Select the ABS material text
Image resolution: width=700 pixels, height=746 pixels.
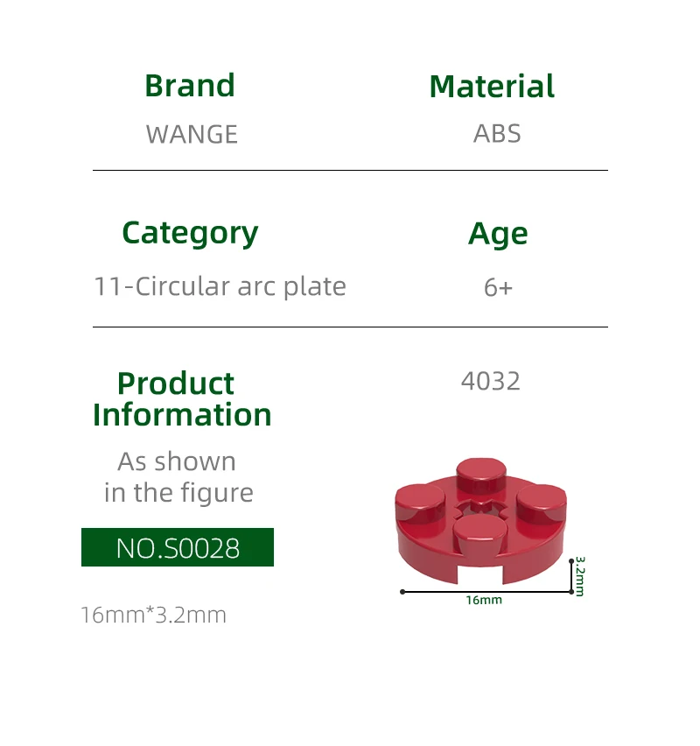click(x=497, y=134)
